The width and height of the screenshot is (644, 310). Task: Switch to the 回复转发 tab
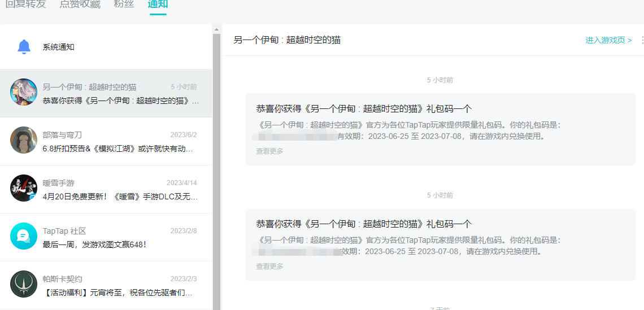(x=25, y=5)
